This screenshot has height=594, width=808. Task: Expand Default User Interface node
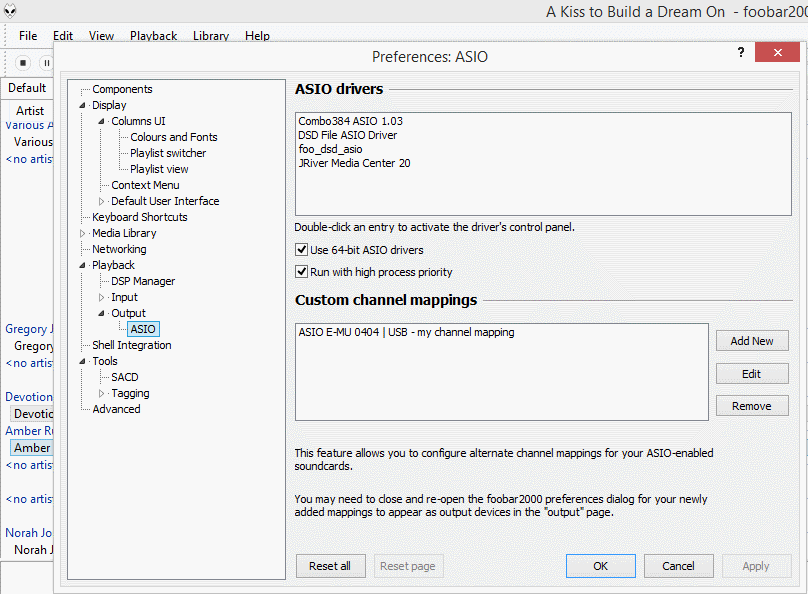coord(102,201)
